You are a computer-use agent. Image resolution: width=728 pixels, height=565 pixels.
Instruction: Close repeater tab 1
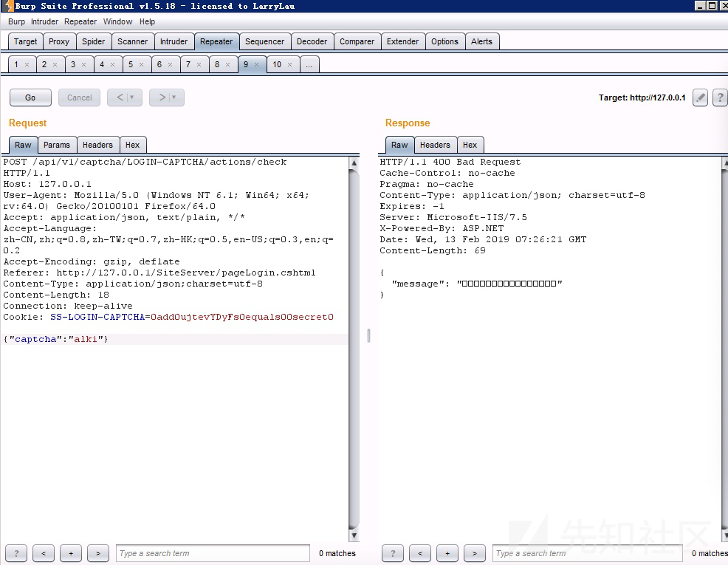point(27,64)
